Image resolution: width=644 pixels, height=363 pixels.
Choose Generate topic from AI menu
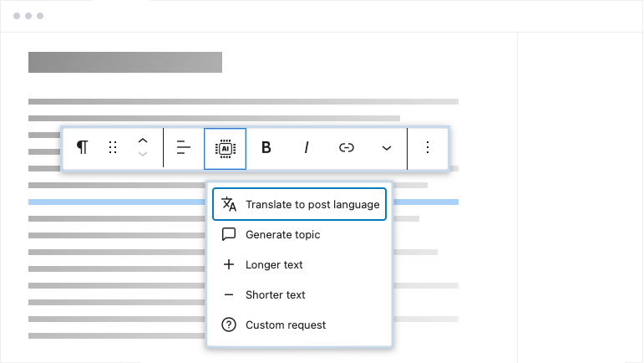pos(282,234)
